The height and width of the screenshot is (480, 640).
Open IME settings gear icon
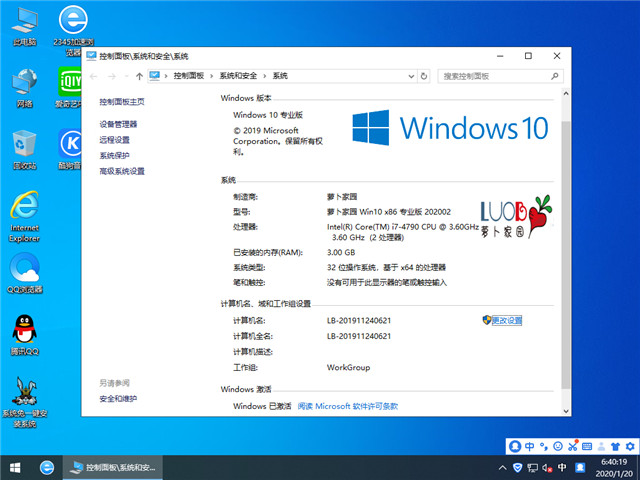630,446
